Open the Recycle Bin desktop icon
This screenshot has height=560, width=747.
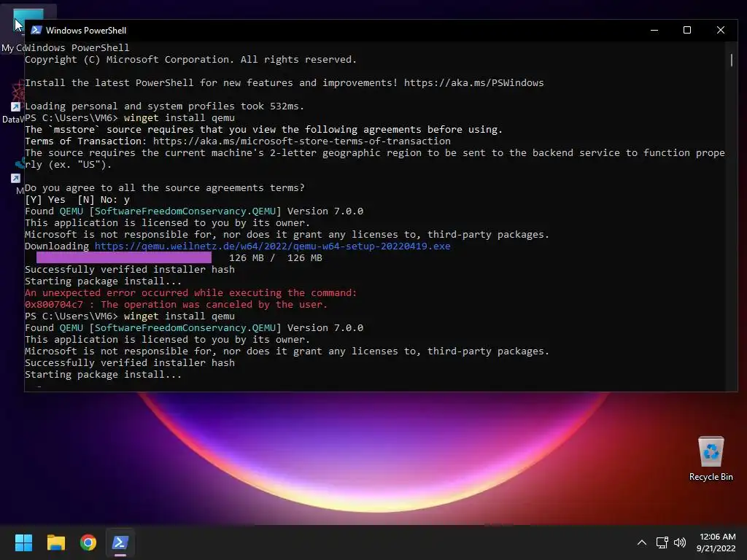(x=711, y=459)
